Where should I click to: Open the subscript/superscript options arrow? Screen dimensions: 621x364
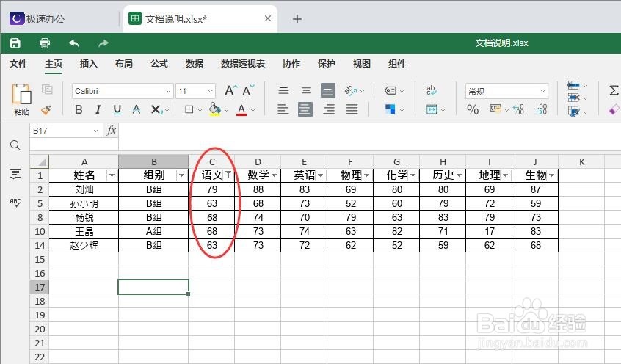pos(167,110)
